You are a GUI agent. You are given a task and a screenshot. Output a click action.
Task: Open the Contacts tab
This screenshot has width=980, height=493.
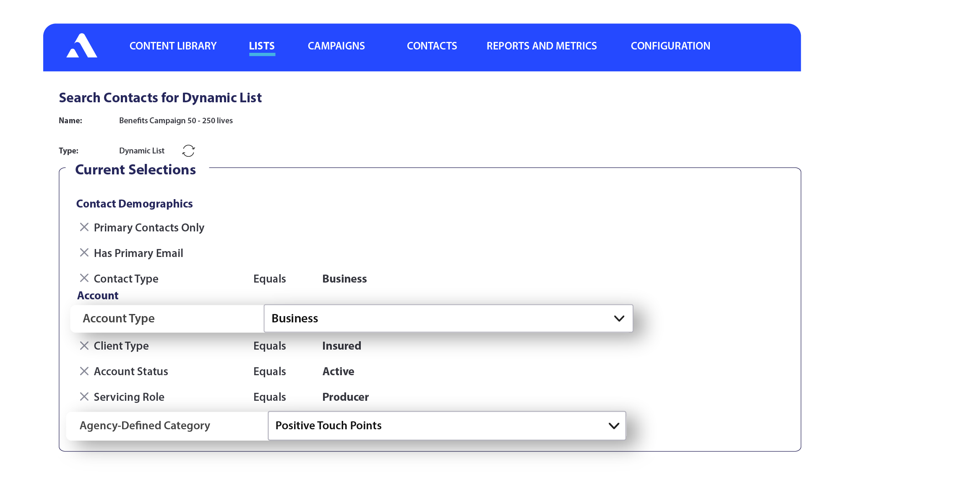[432, 46]
